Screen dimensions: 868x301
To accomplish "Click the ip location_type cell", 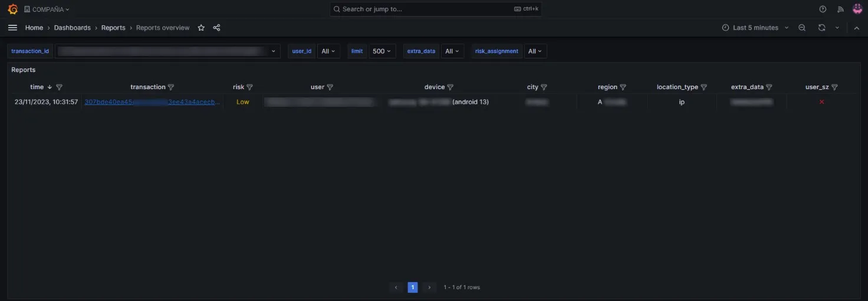I will pyautogui.click(x=682, y=102).
